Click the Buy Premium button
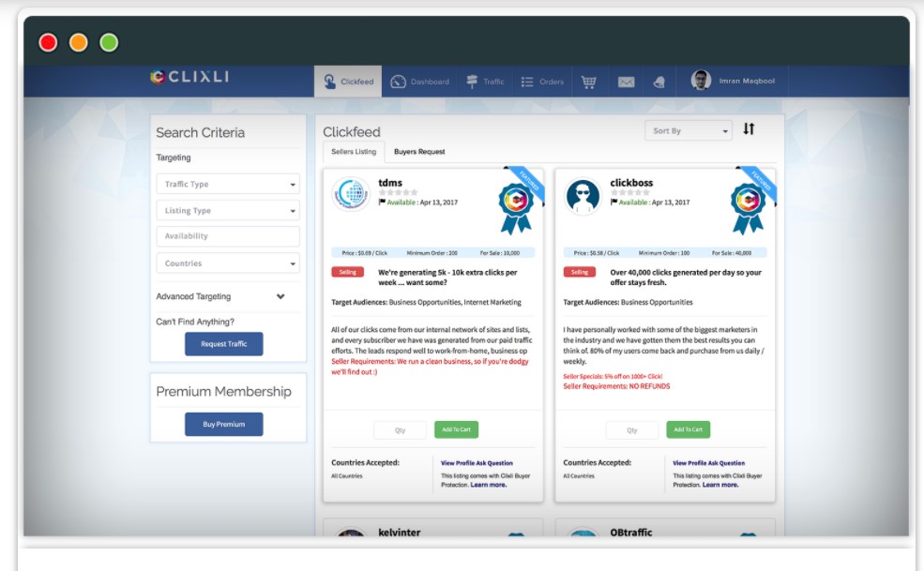This screenshot has width=924, height=571. [x=223, y=425]
